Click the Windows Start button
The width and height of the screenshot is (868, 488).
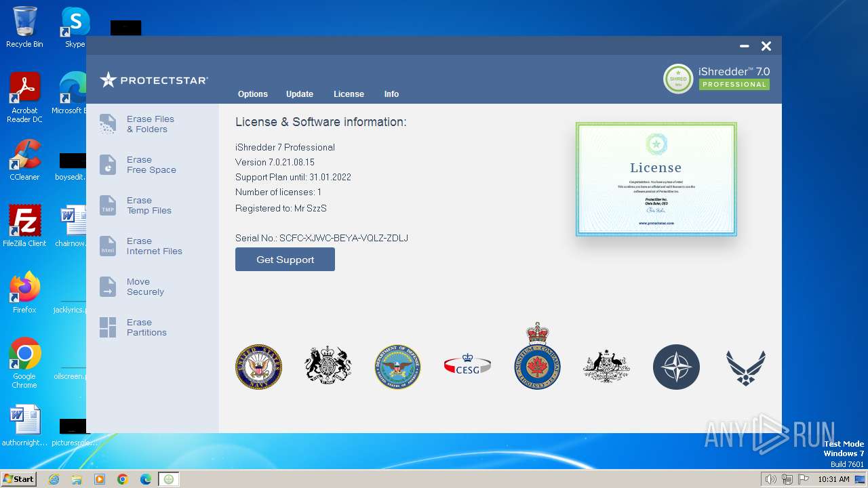coord(19,479)
